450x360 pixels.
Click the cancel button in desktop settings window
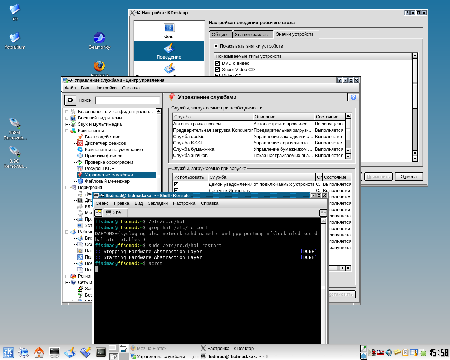(409, 177)
